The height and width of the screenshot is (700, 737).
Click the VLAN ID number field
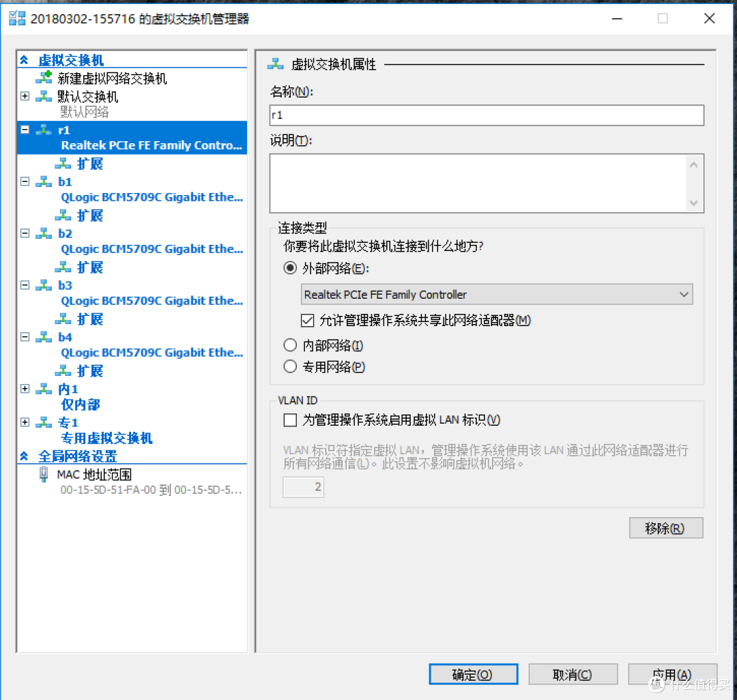(x=303, y=486)
